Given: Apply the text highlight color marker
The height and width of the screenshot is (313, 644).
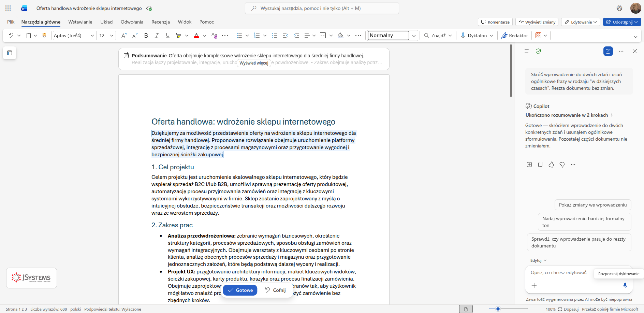Looking at the screenshot, I should (x=178, y=35).
